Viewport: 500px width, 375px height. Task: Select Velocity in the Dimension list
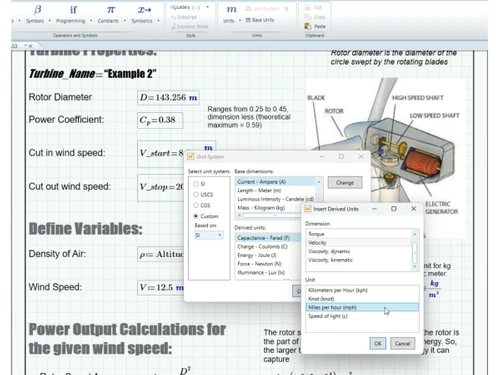359,243
